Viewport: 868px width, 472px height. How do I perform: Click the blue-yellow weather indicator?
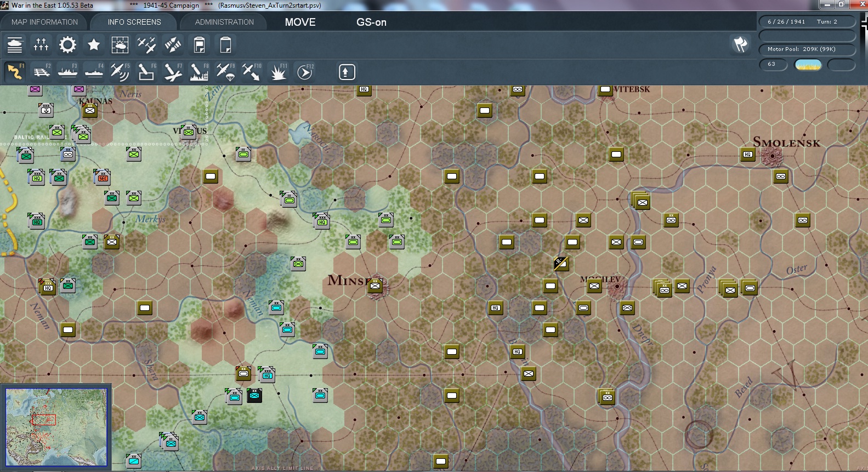808,65
